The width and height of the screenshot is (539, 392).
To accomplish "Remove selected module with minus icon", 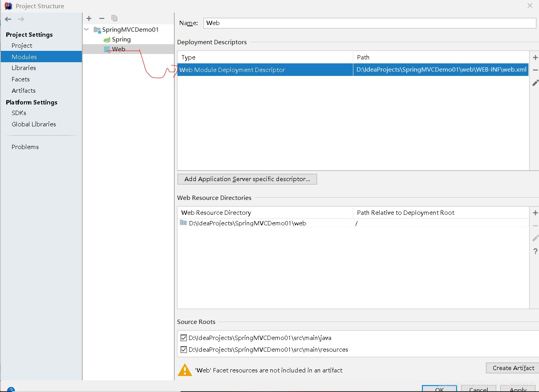I will coord(102,18).
